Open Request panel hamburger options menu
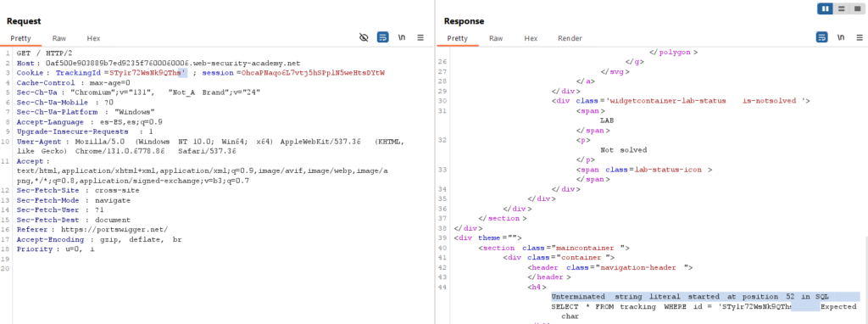This screenshot has width=868, height=324. click(x=420, y=37)
